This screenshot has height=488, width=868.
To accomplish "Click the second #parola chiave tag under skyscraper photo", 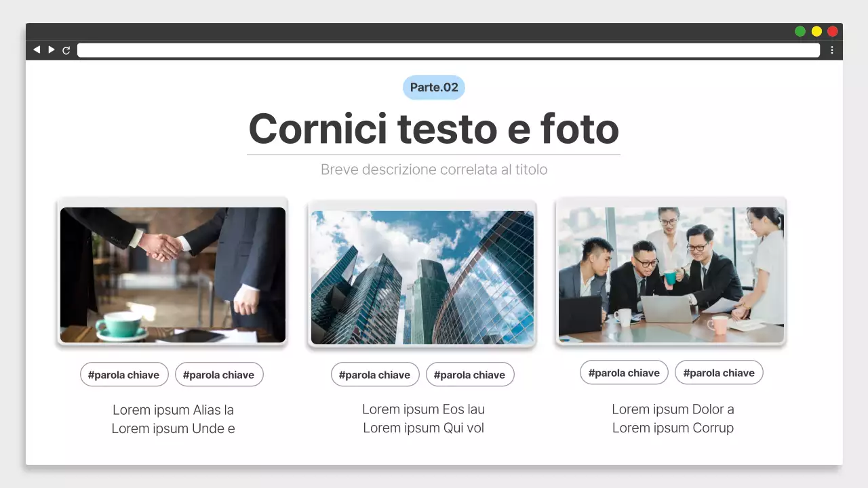I will [469, 374].
